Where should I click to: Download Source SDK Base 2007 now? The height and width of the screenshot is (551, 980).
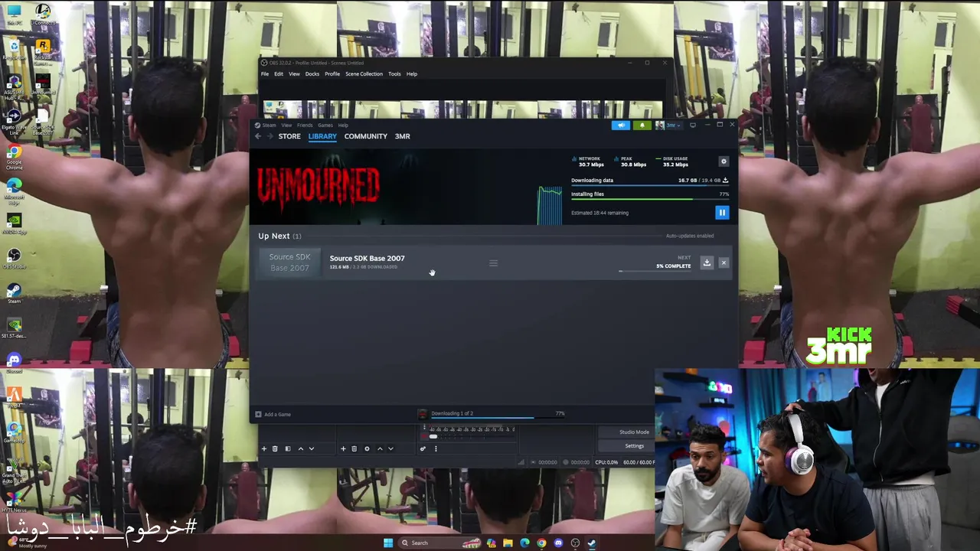click(x=707, y=262)
